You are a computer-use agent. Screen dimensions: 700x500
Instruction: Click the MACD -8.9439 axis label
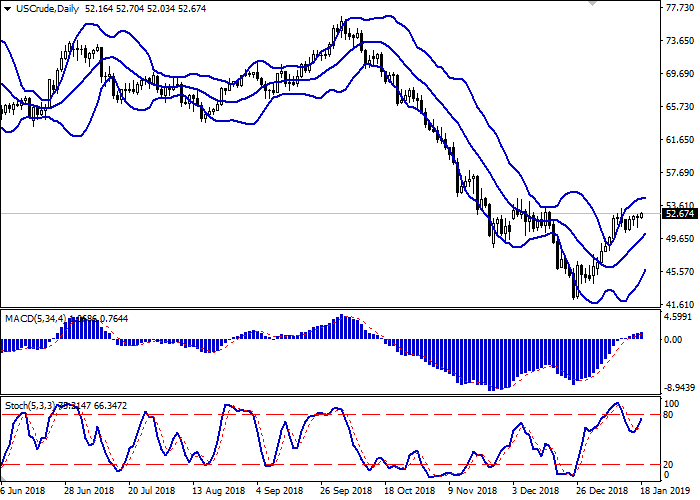677,388
